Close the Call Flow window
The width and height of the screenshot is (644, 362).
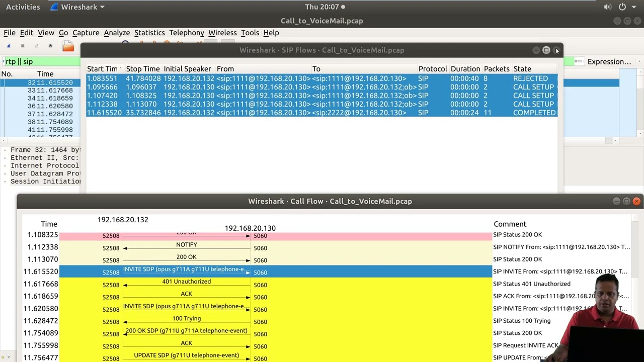tap(636, 201)
